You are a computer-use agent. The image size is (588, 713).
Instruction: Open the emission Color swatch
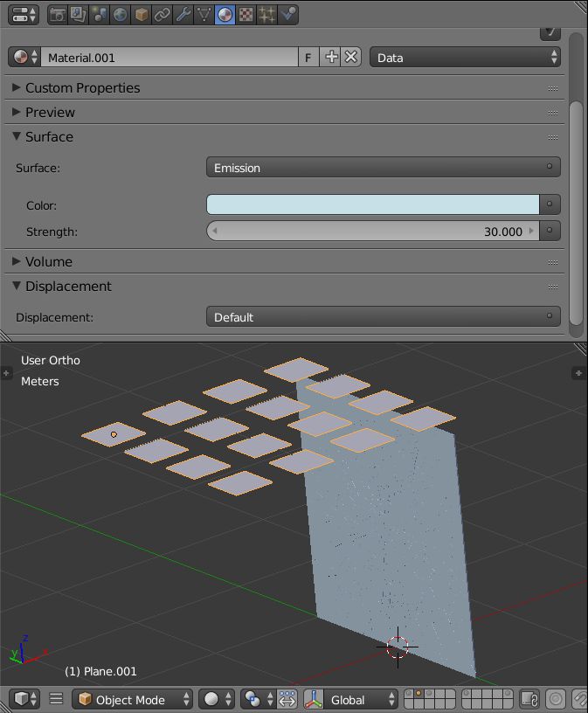373,204
